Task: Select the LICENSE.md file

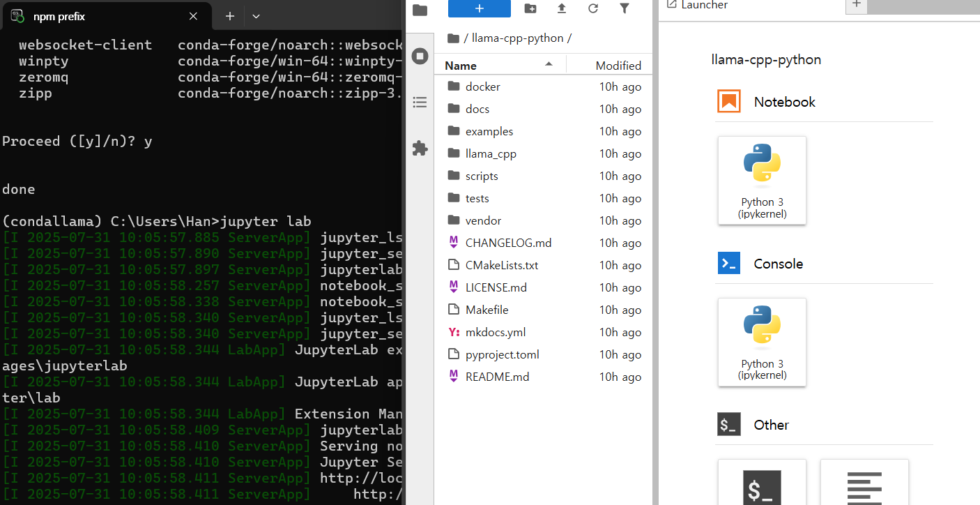Action: click(543, 287)
